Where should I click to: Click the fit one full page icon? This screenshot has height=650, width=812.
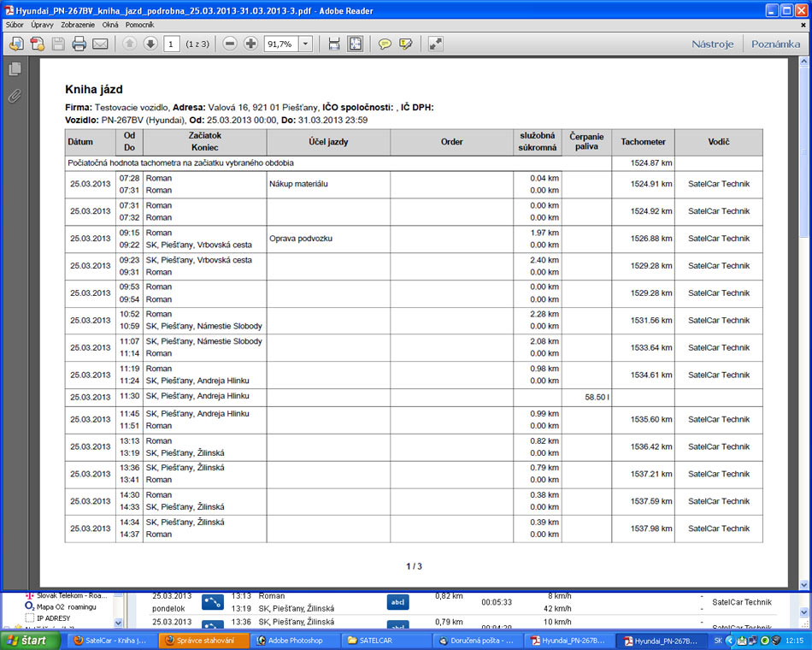[356, 44]
